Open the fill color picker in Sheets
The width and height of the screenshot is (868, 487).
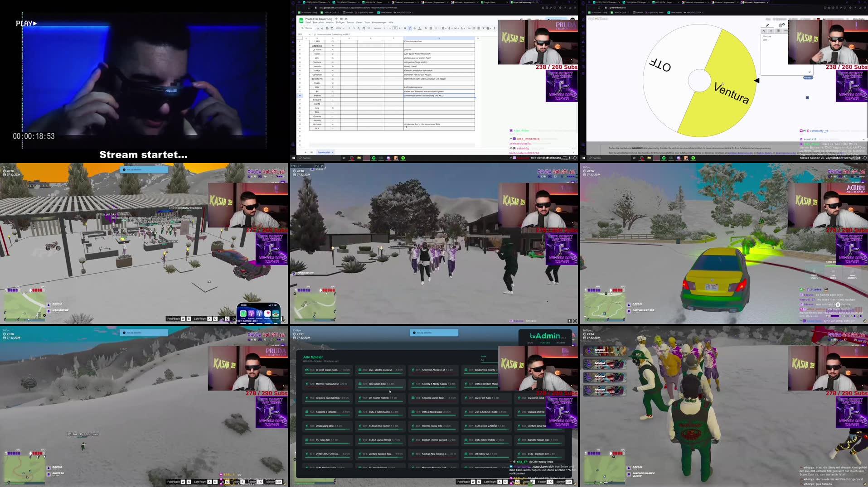pos(426,28)
